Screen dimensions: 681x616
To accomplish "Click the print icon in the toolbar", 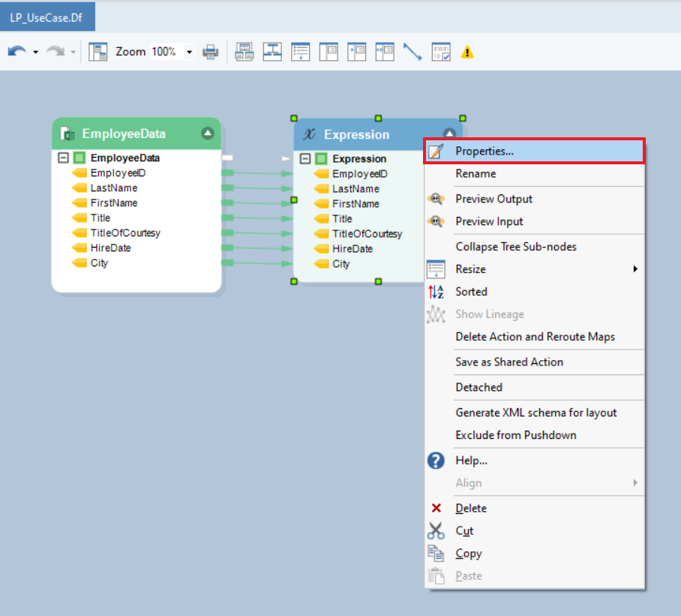I will click(x=211, y=52).
